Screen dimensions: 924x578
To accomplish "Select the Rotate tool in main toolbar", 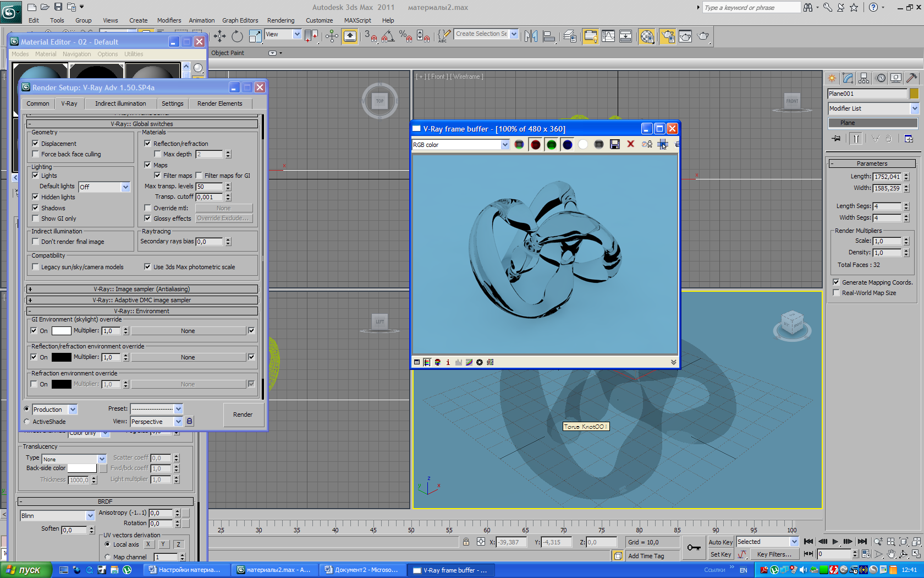I will tap(237, 36).
